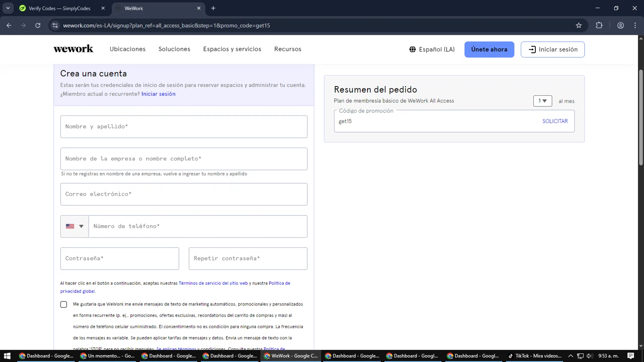Bookmark this page with the star icon

point(579,25)
